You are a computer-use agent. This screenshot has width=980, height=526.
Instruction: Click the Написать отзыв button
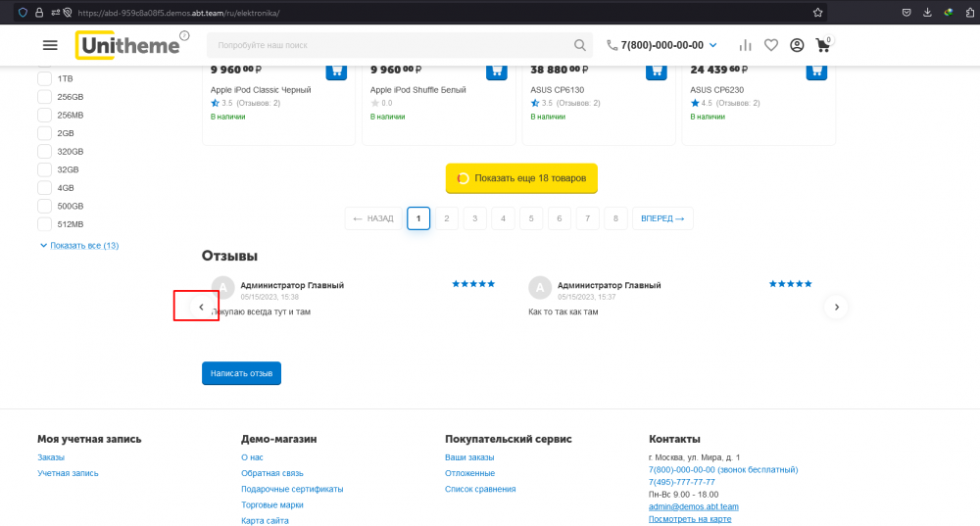click(241, 373)
